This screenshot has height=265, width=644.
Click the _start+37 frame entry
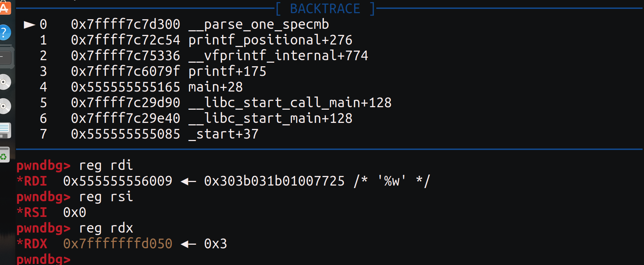[x=223, y=134]
